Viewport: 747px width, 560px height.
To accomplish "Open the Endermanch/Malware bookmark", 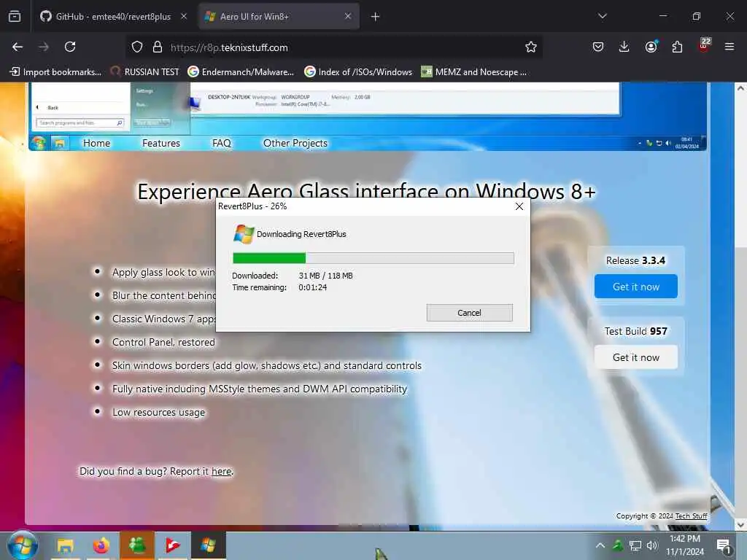I will [x=241, y=72].
